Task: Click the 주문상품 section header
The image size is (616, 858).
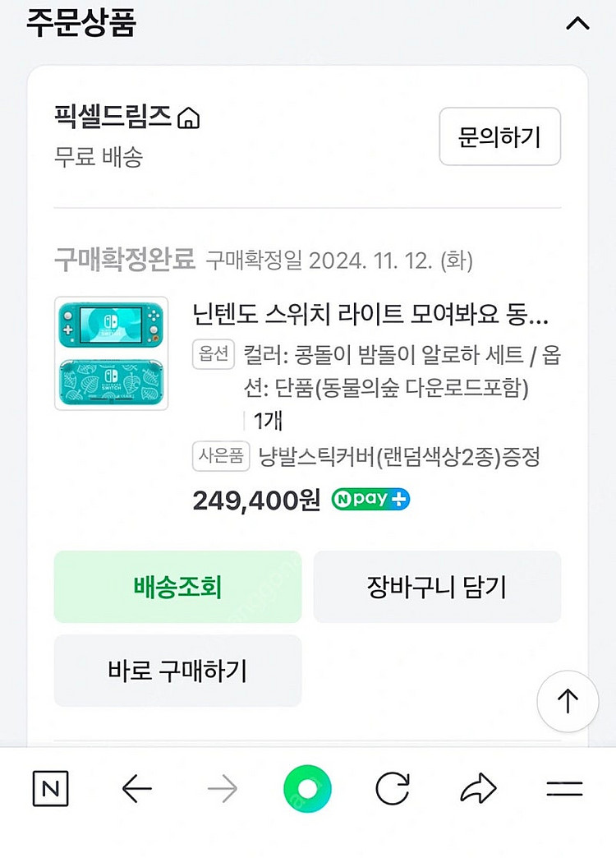Action: pyautogui.click(x=80, y=22)
